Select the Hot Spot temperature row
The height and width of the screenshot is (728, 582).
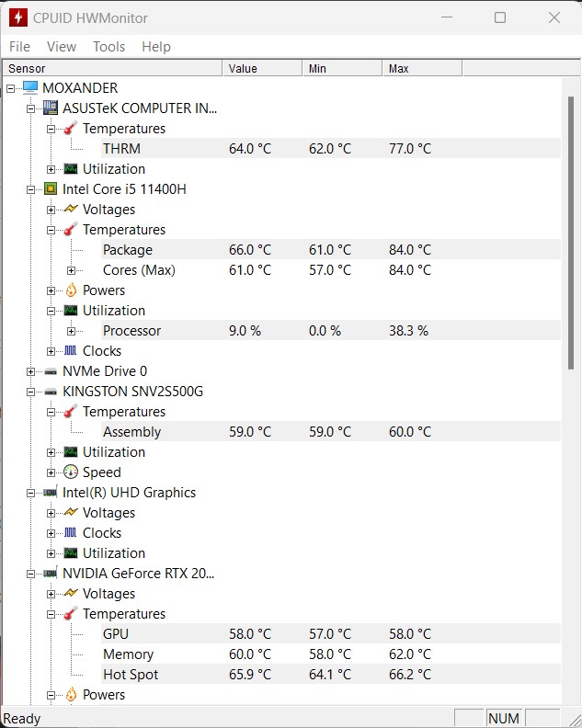click(331, 675)
